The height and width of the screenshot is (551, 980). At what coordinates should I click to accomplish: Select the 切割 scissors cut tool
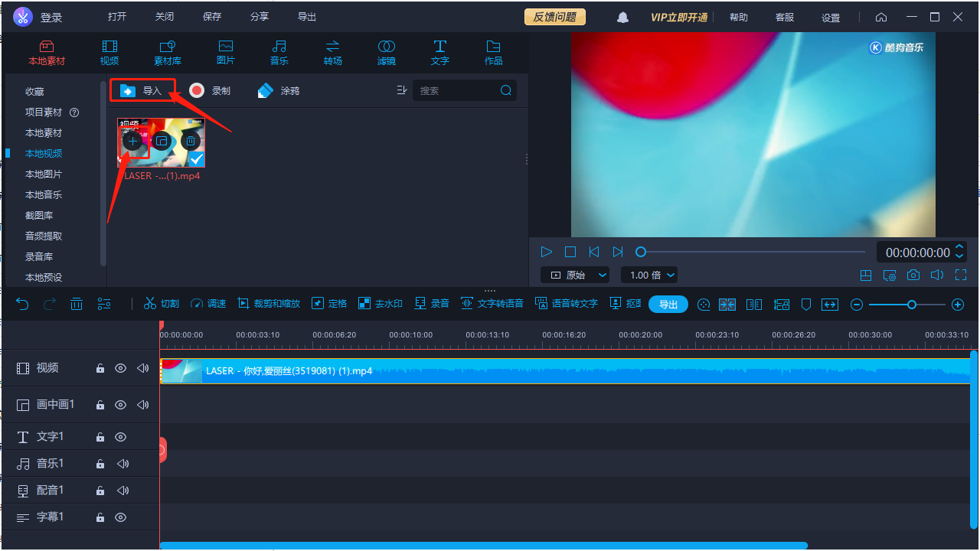[162, 304]
